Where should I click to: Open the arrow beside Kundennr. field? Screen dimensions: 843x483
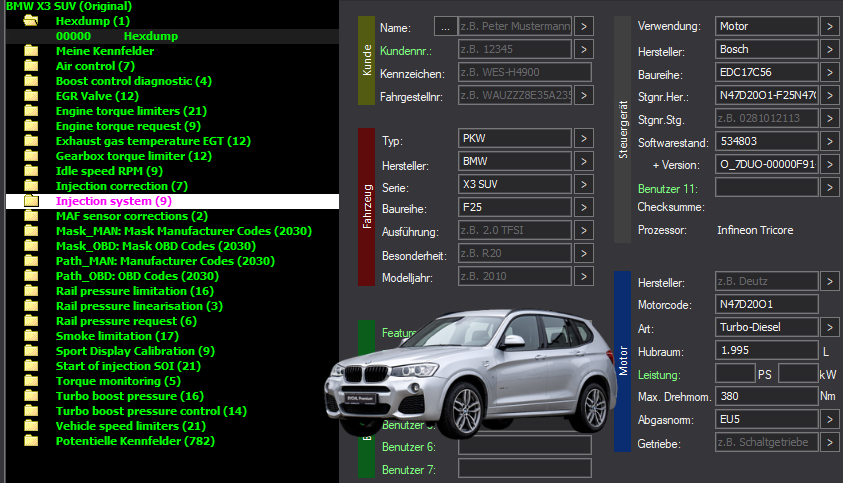583,49
